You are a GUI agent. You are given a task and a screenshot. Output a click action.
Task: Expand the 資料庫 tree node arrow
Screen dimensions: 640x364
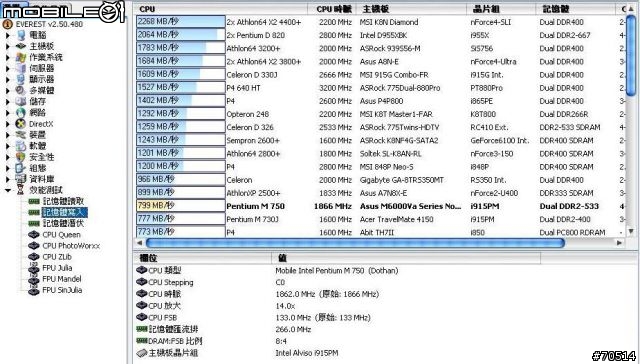tap(8, 179)
